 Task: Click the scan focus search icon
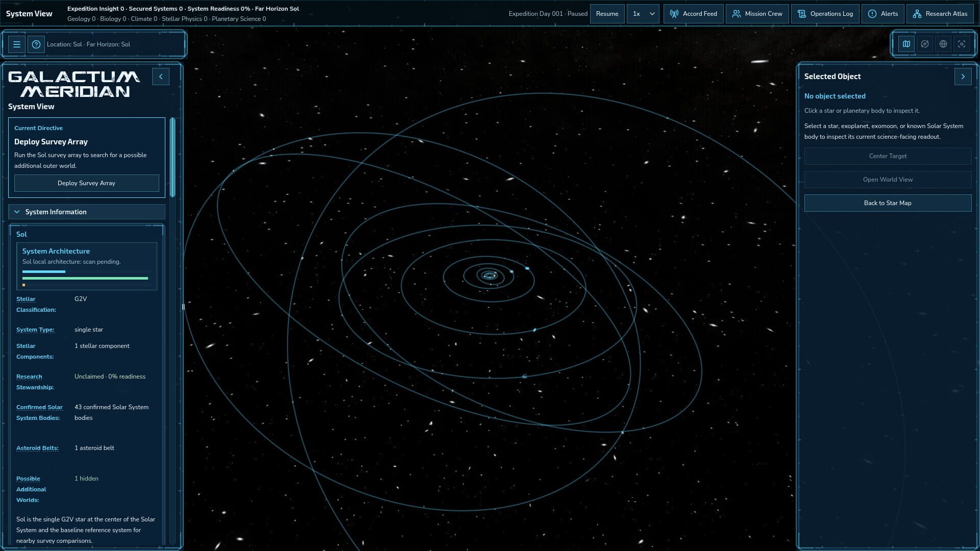pos(962,44)
